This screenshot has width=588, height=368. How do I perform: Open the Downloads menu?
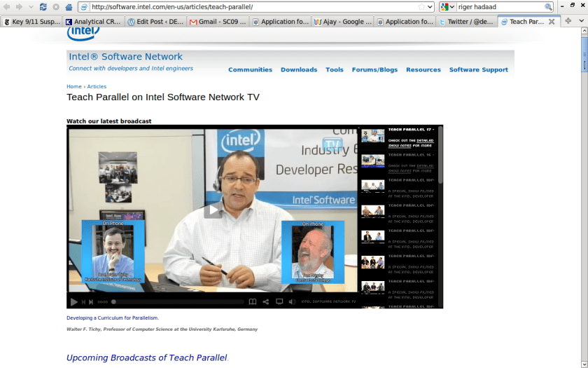point(299,70)
